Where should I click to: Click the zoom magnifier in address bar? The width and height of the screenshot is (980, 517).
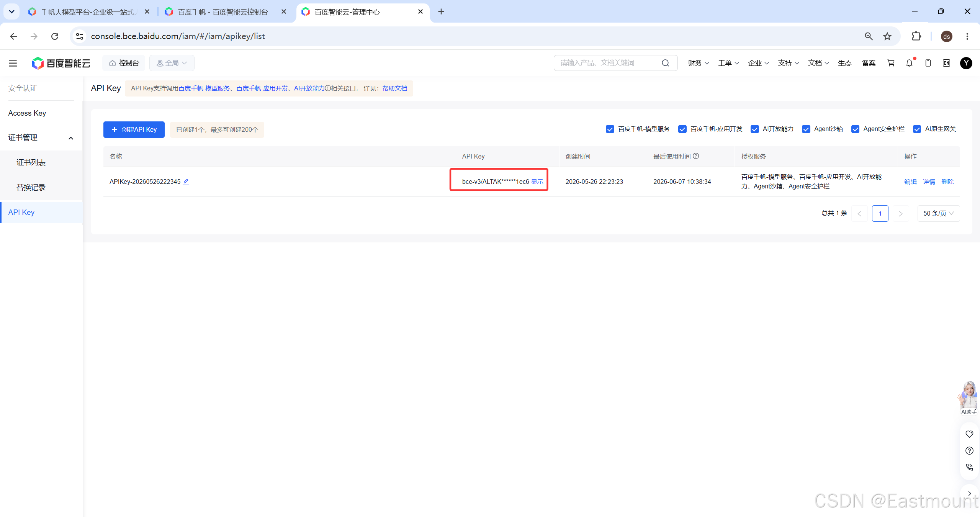point(869,36)
